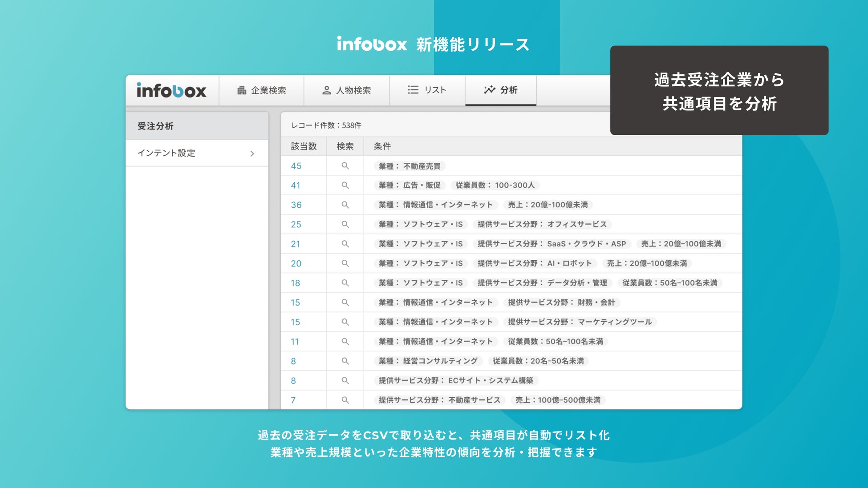Click the 業種: 広告・販促 tag
868x488 pixels.
409,185
